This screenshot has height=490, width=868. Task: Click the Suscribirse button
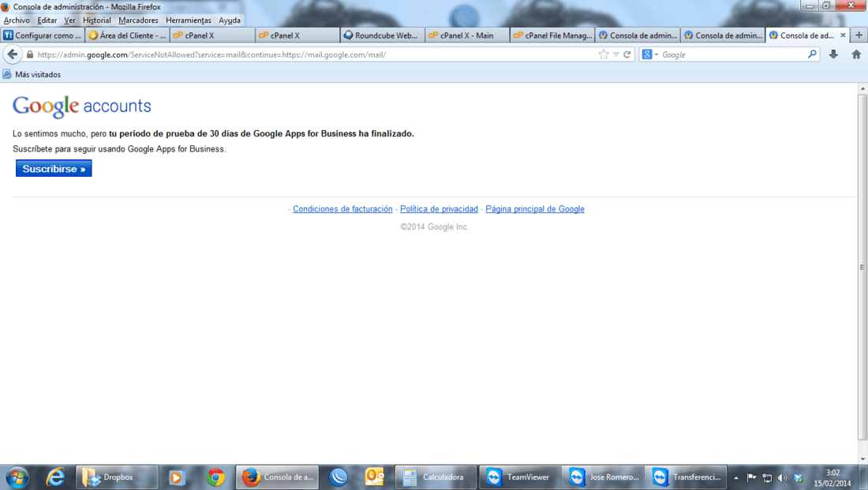(54, 168)
